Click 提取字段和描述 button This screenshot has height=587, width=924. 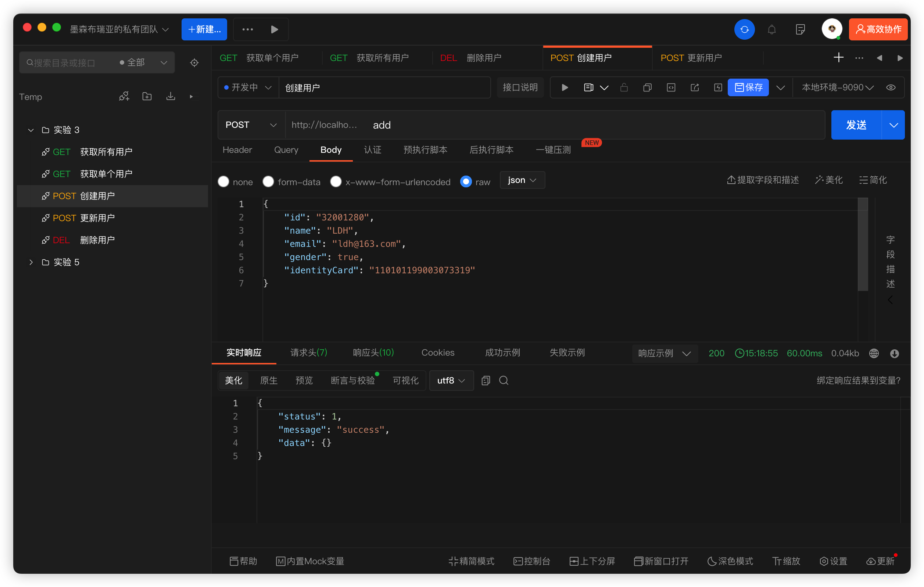click(x=763, y=180)
